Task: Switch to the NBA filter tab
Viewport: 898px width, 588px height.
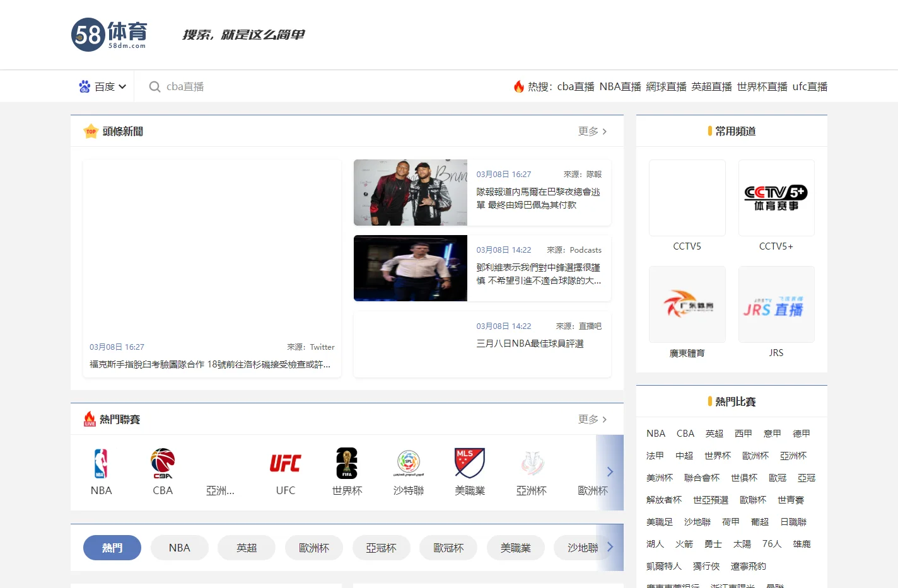Action: point(179,548)
